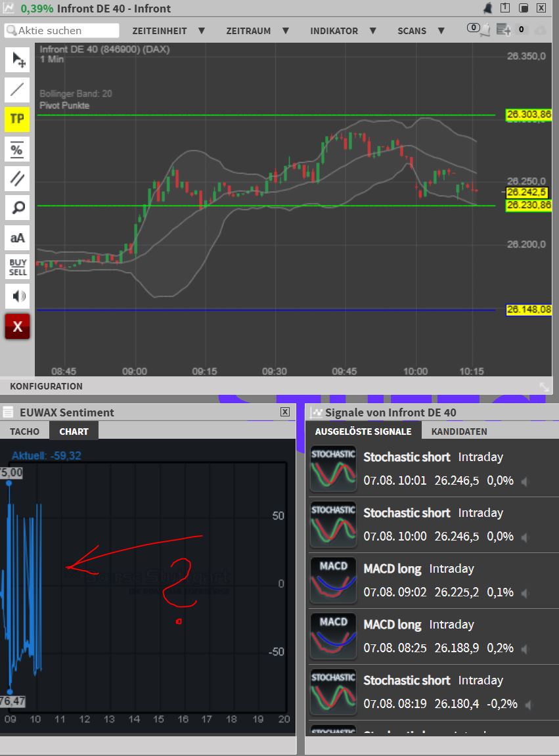The image size is (559, 756).
Task: Click EUWAX Sentiment panel list icon
Action: pyautogui.click(x=8, y=412)
